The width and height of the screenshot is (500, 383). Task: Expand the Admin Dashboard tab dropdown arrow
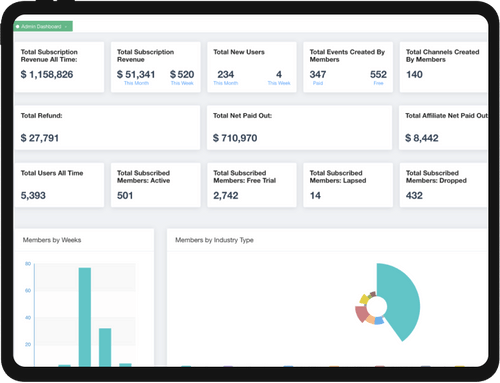pos(66,27)
